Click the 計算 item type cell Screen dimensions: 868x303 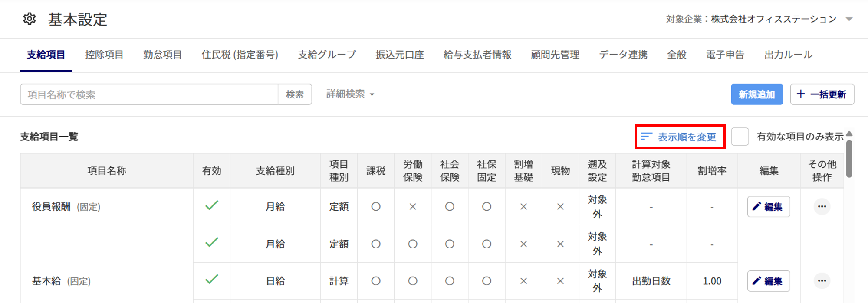click(x=339, y=281)
